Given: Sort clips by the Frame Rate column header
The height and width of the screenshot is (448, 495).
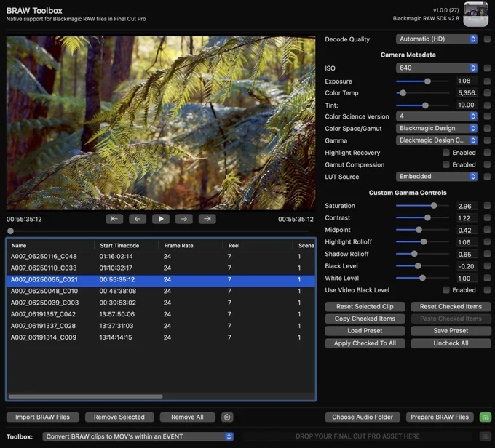Looking at the screenshot, I should 178,245.
